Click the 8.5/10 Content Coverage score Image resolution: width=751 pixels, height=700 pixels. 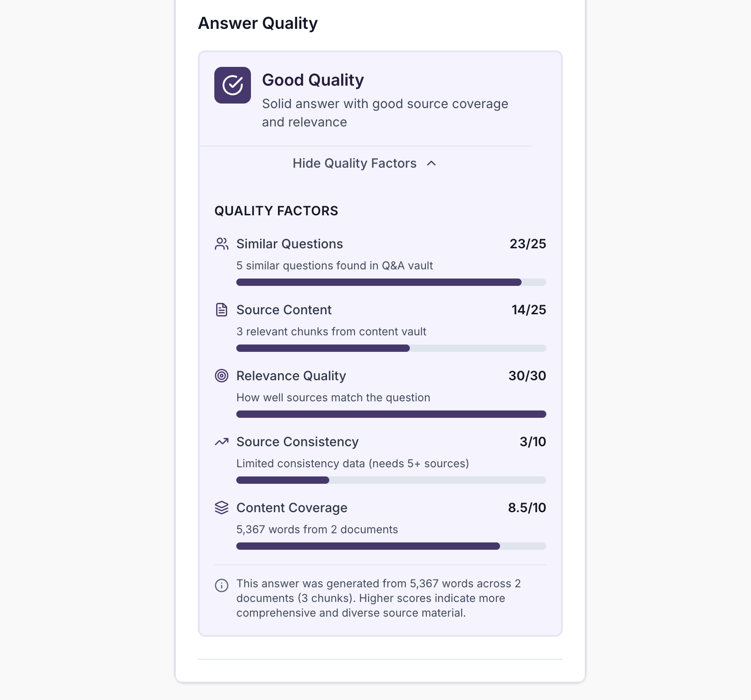(527, 508)
